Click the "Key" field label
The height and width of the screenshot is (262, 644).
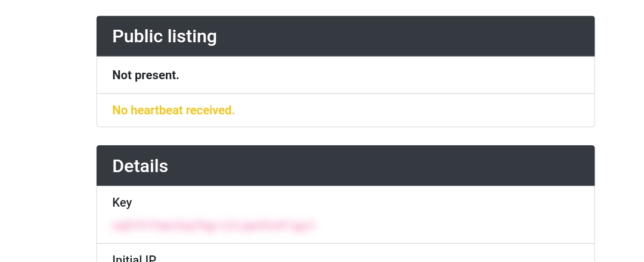click(x=122, y=202)
